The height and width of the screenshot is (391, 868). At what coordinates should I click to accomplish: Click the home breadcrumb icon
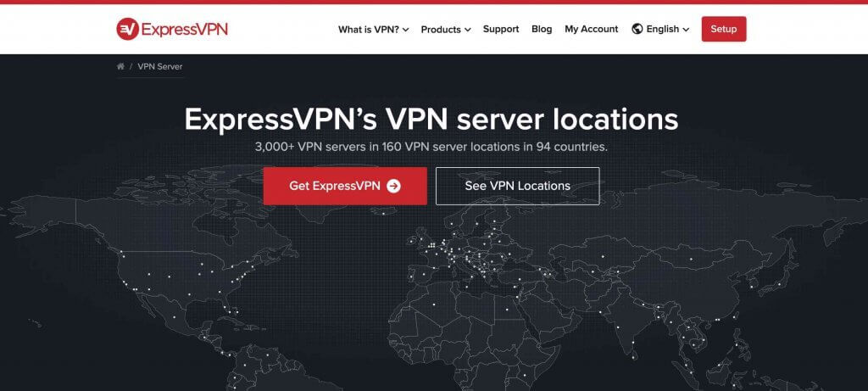click(120, 66)
